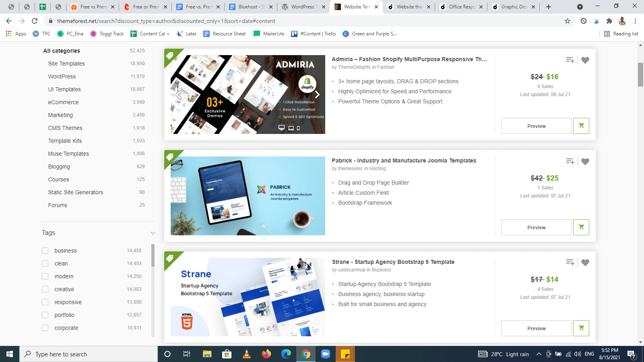Preview the Strane template
The image size is (644, 362).
pyautogui.click(x=537, y=328)
